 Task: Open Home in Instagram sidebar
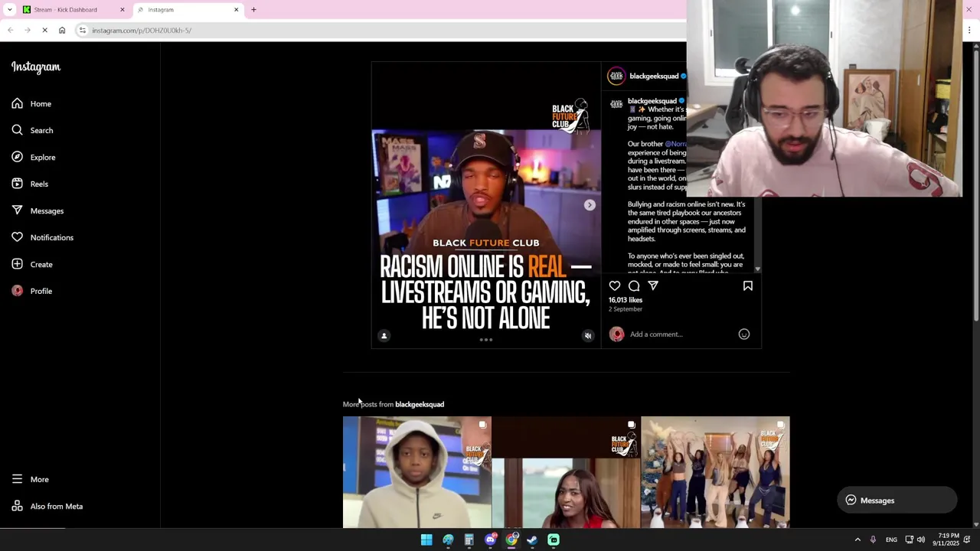click(x=31, y=104)
